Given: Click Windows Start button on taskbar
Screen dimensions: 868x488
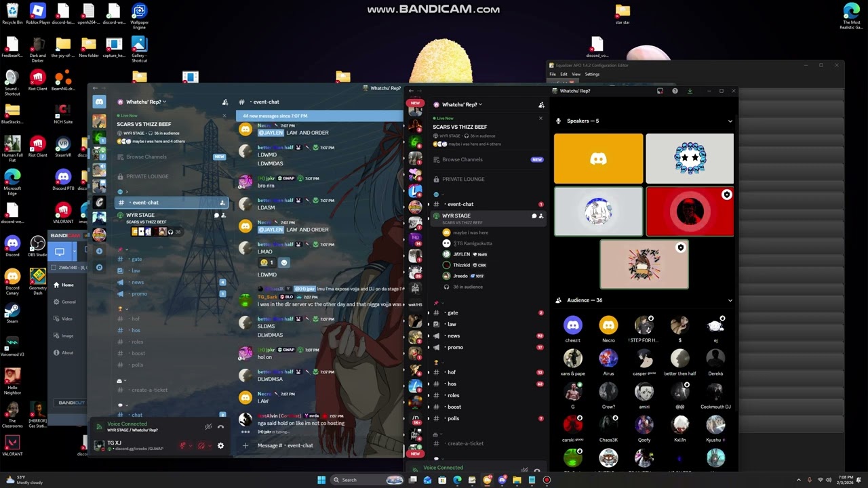Looking at the screenshot, I should [x=321, y=480].
